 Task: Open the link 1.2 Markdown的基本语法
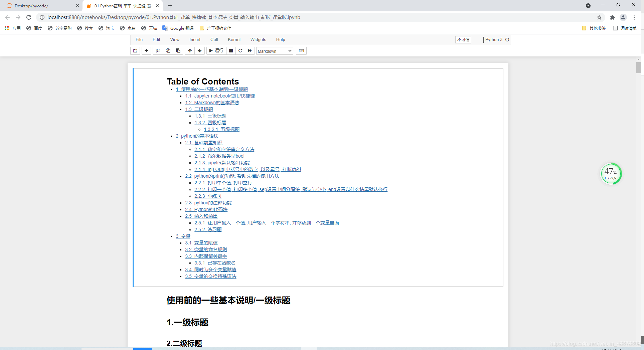(x=212, y=103)
